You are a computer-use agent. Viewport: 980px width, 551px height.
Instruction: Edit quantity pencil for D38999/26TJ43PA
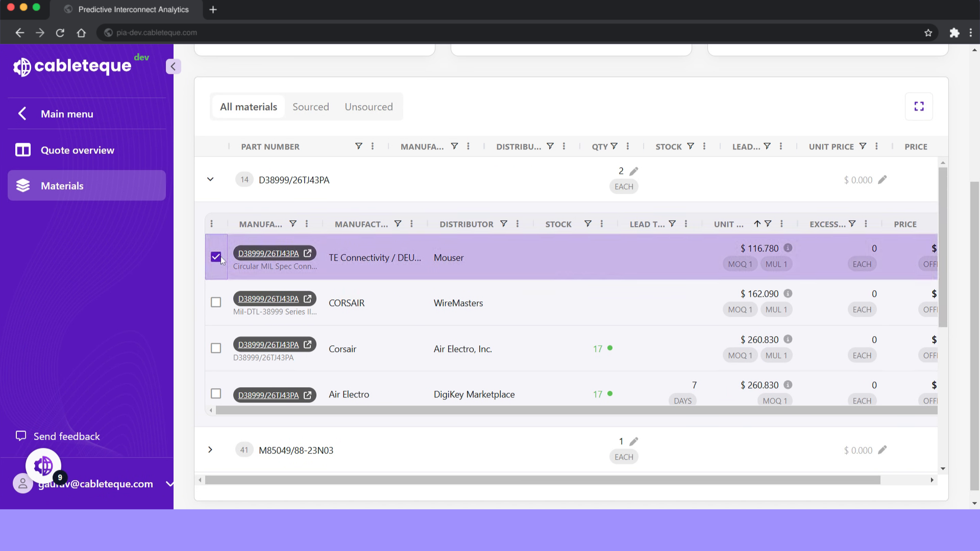[634, 171]
